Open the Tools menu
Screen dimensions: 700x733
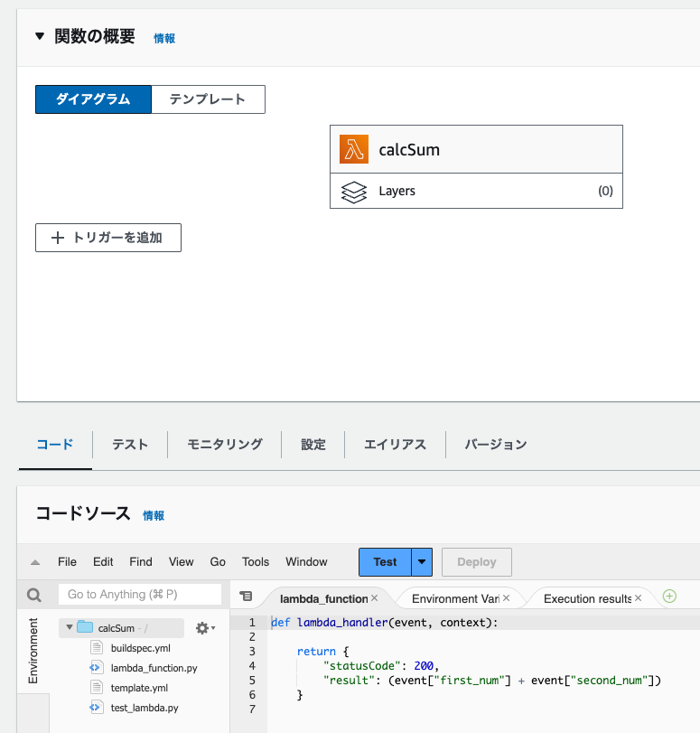click(256, 562)
